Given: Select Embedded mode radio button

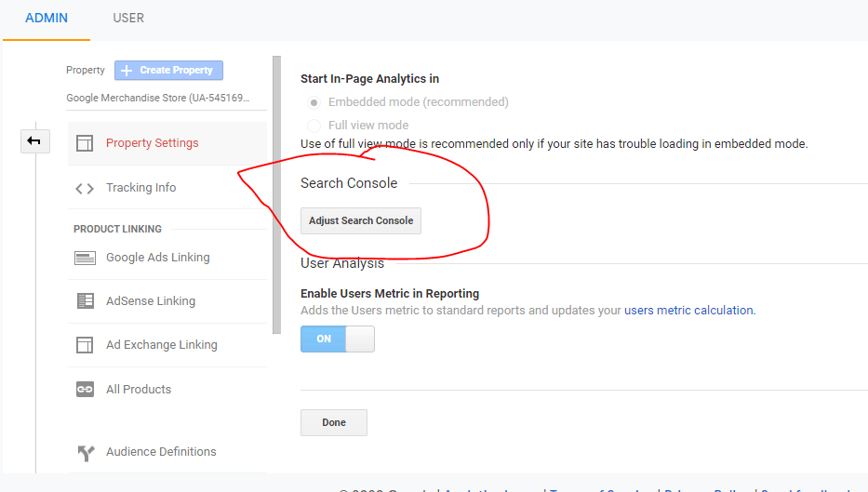Looking at the screenshot, I should (314, 102).
